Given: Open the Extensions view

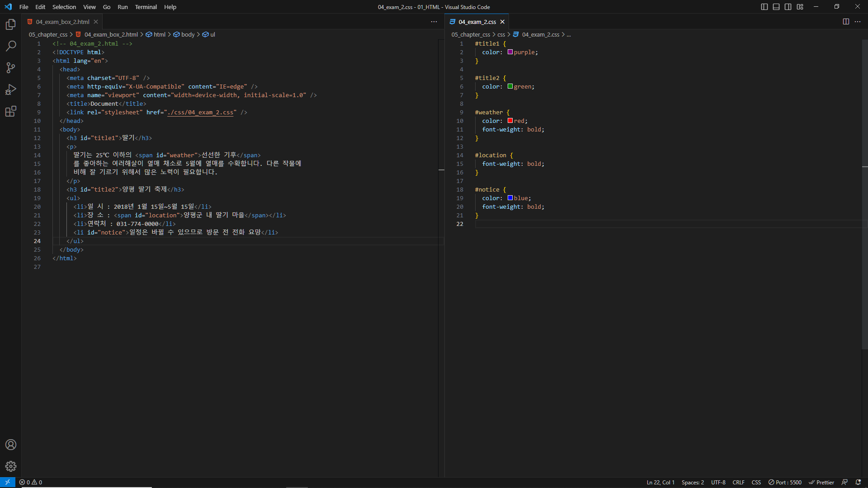Looking at the screenshot, I should (11, 111).
